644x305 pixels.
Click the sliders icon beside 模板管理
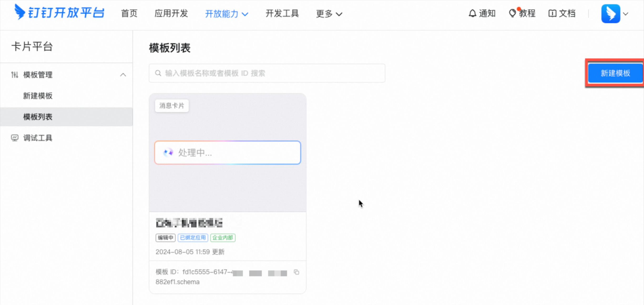coord(14,75)
